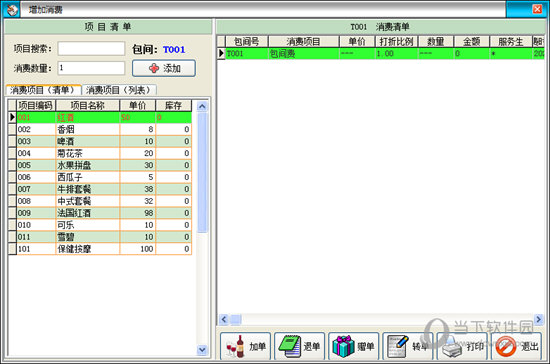
Task: Click the 赠单 gift box icon
Action: click(343, 346)
